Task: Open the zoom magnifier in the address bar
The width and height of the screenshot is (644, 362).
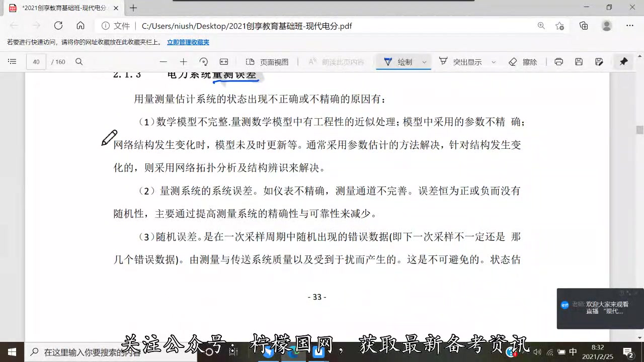Action: (541, 26)
